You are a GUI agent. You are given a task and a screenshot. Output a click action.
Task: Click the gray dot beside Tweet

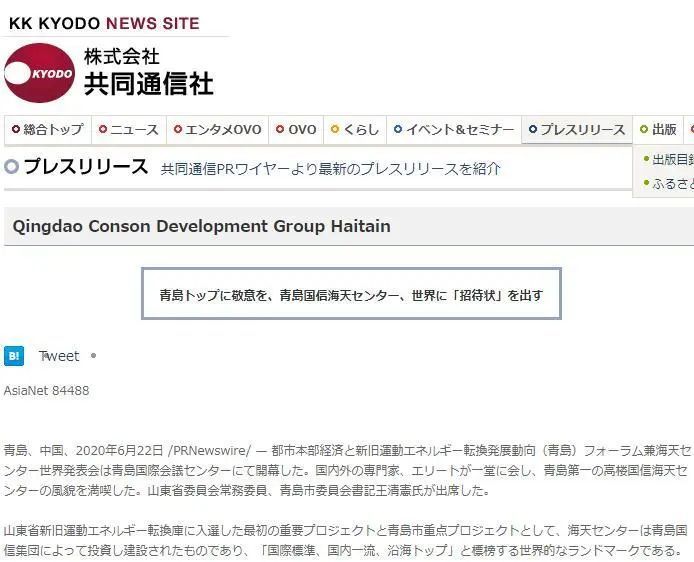coord(93,355)
